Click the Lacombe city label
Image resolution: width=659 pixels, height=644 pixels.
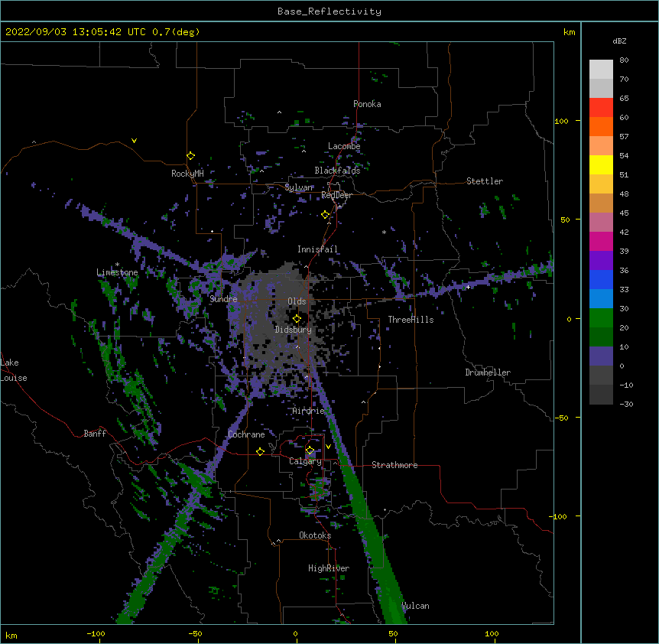[344, 146]
